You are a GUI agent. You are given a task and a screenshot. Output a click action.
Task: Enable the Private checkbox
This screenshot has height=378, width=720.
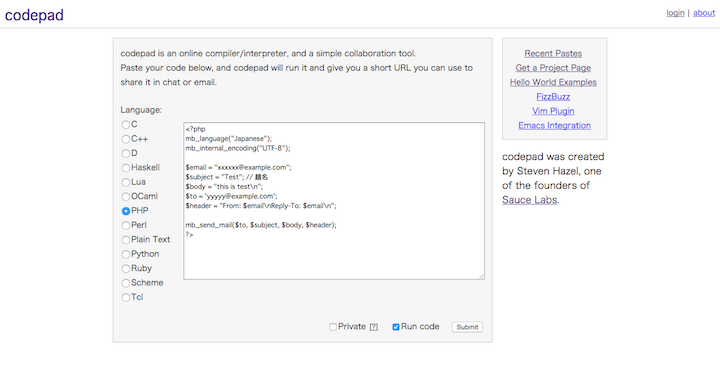point(333,327)
